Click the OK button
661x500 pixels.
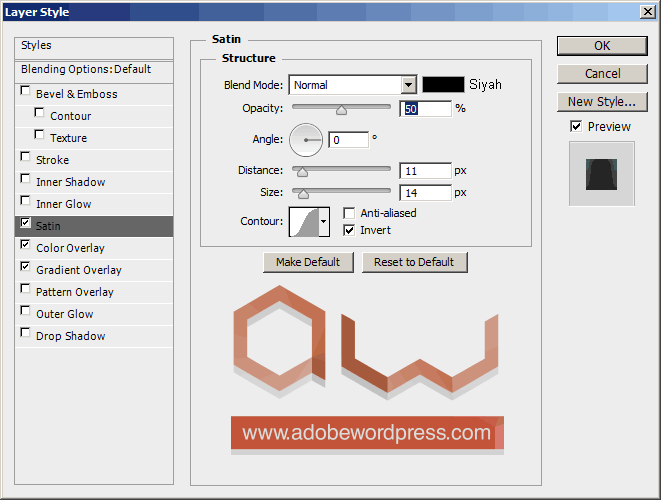602,46
